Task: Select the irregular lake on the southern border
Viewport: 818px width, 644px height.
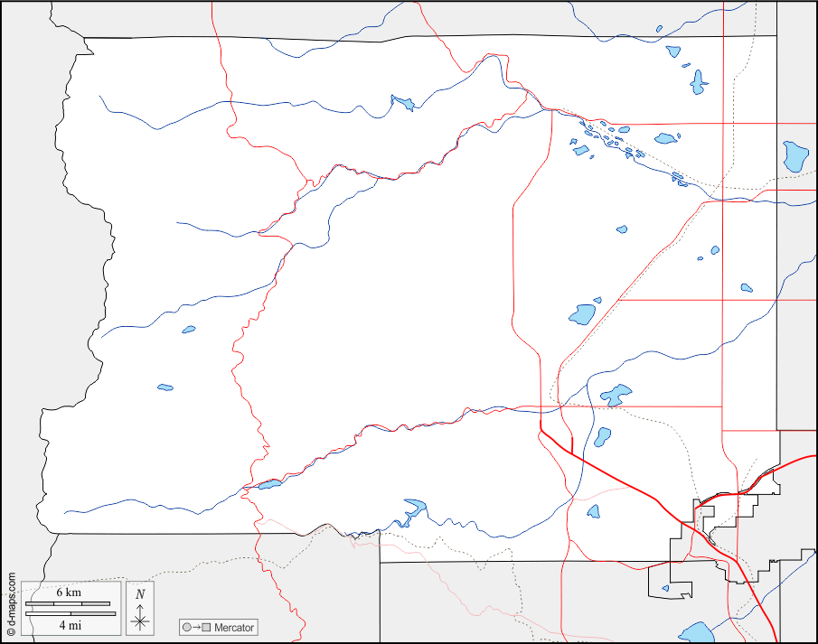Action: 414,509
